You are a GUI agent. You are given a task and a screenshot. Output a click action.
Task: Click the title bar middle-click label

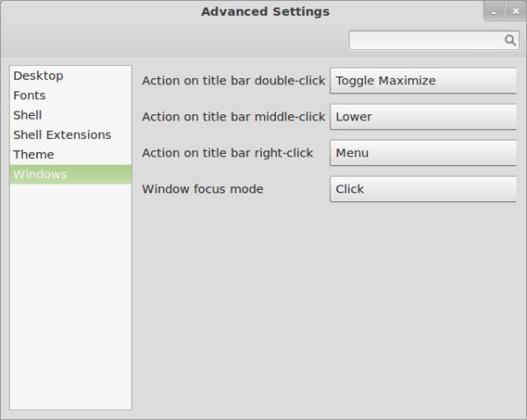coord(234,117)
